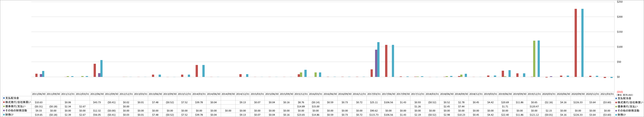The height and width of the screenshot is (117, 644).
Task: Click the $14.86 cell
Action: [x=316, y=115]
